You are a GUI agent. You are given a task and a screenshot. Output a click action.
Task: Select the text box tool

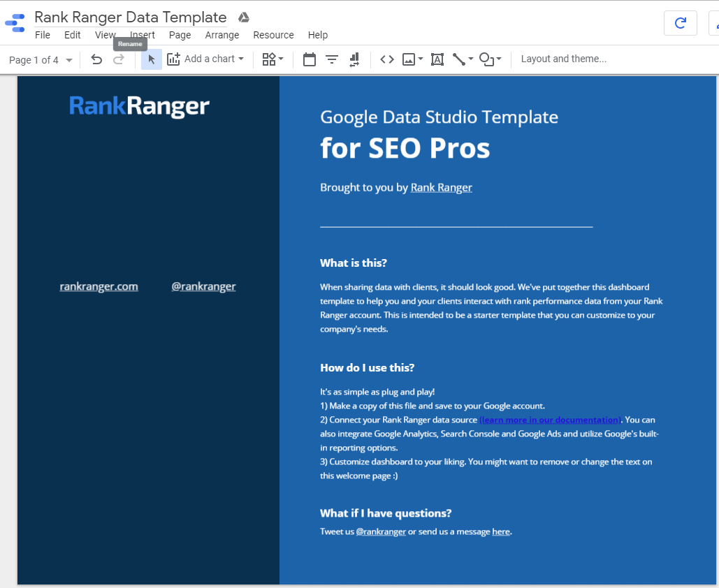437,59
